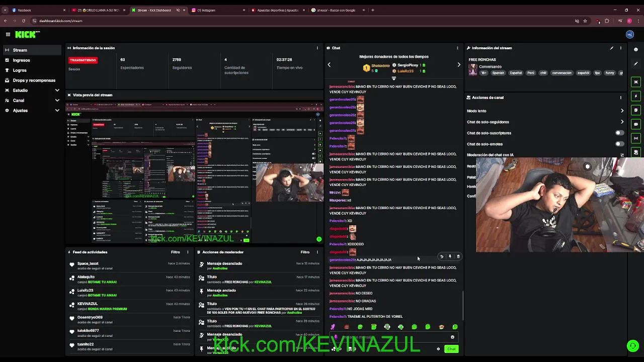Open green support headset button
Viewport: 644px width, 362px height.
(633, 345)
